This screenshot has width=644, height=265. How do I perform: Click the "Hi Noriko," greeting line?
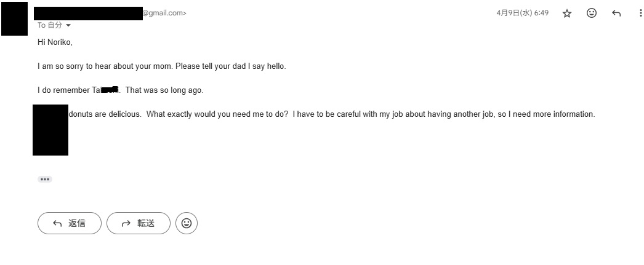coord(55,42)
